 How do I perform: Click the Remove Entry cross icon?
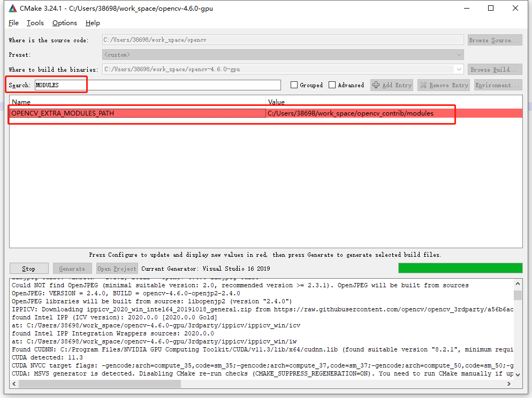pos(423,85)
